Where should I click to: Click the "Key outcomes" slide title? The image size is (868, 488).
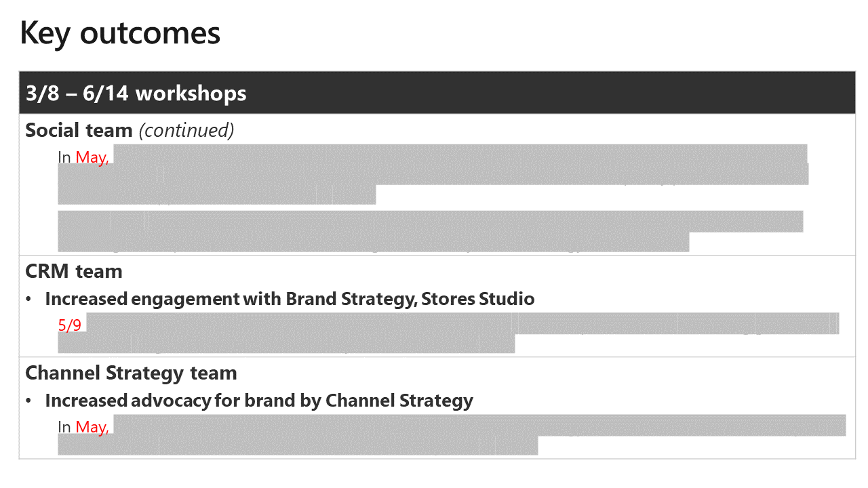[120, 33]
